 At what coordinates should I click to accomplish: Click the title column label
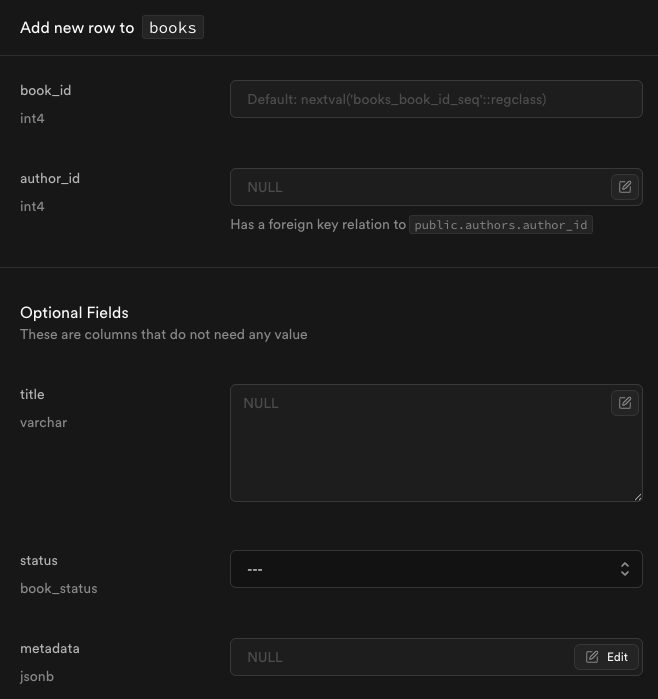32,394
